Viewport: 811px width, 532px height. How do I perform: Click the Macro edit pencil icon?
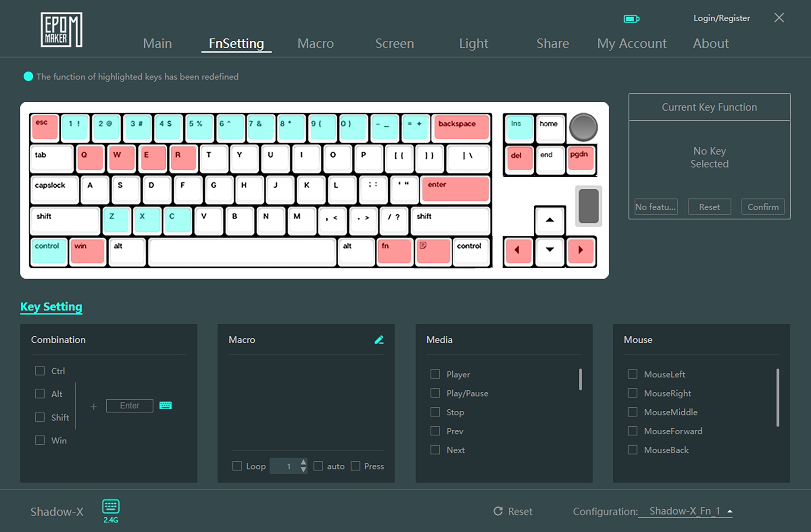[x=379, y=340]
